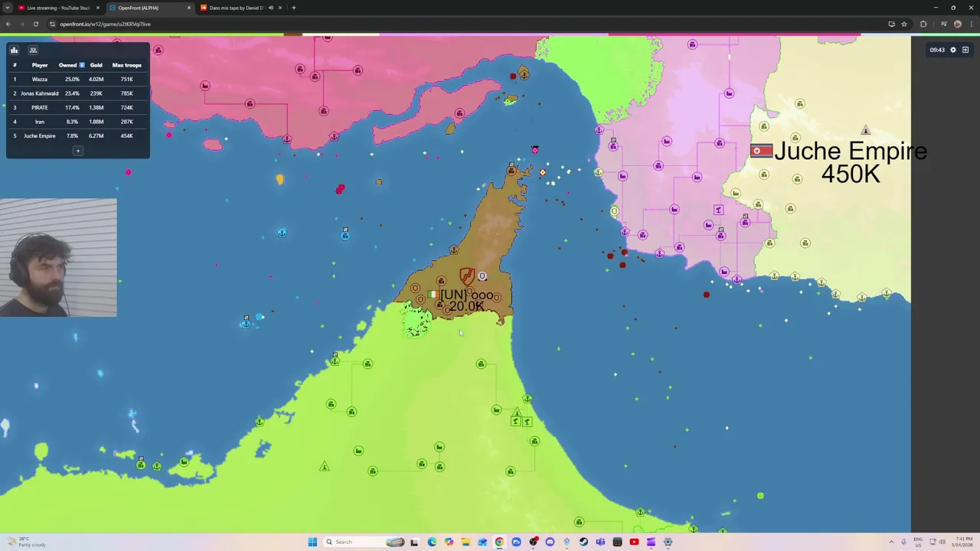Click the Juche Empire map label
The width and height of the screenshot is (980, 551).
coord(851,151)
